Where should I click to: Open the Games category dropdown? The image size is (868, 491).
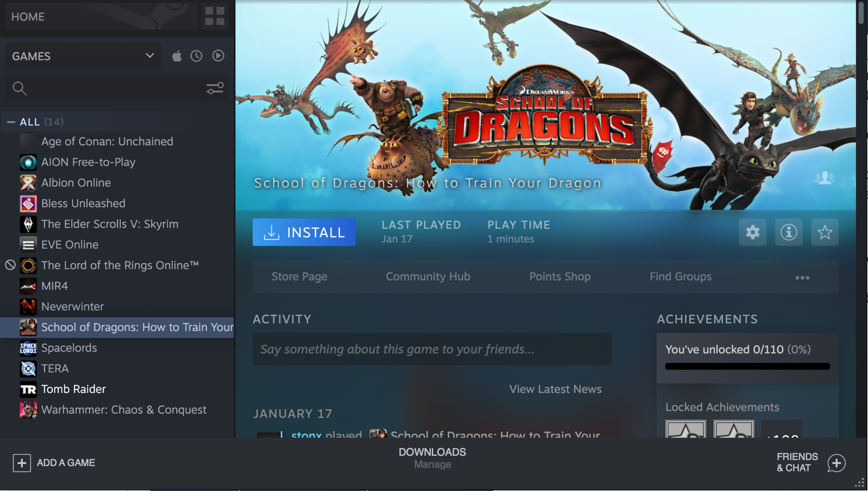pos(83,56)
